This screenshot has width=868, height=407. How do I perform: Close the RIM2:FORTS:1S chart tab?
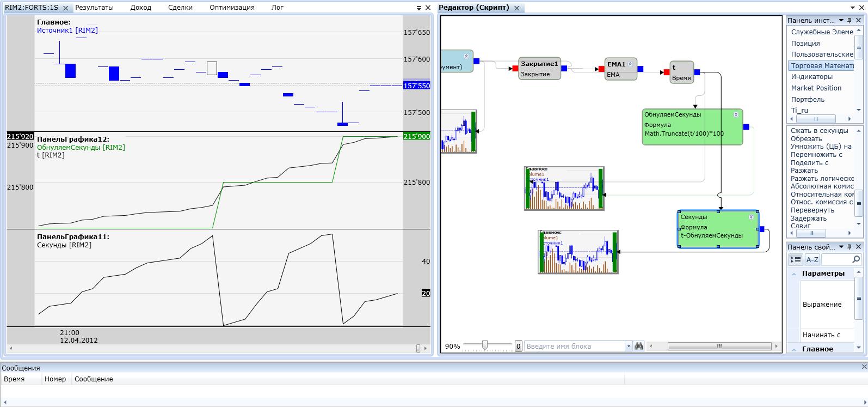pos(65,8)
